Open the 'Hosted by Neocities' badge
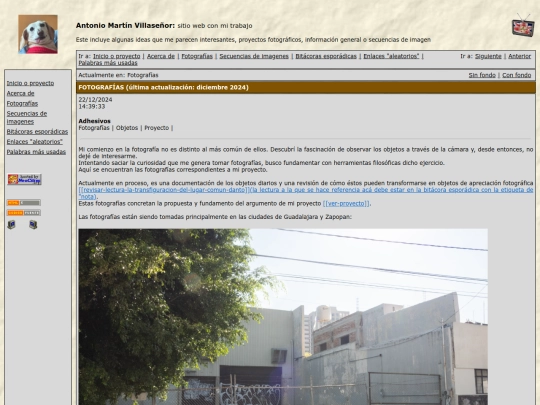Viewport: 540px width, 405px height. coord(24,179)
